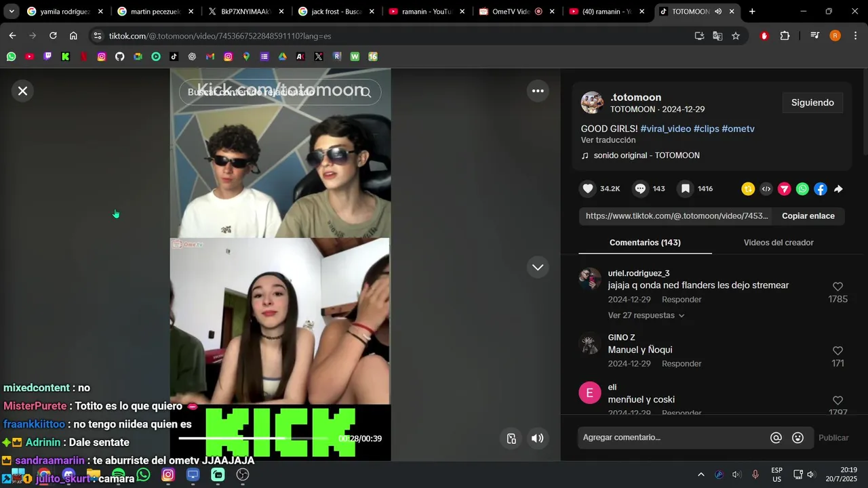Get the embed code icon

click(x=766, y=189)
